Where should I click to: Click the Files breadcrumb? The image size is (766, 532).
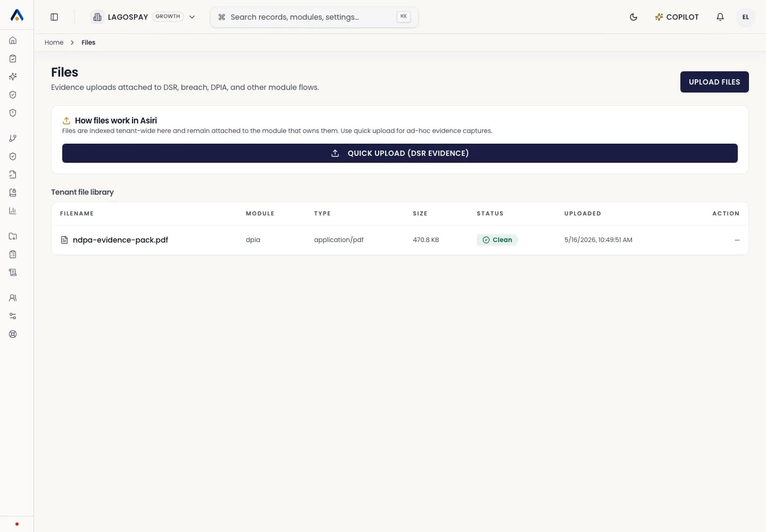click(88, 43)
